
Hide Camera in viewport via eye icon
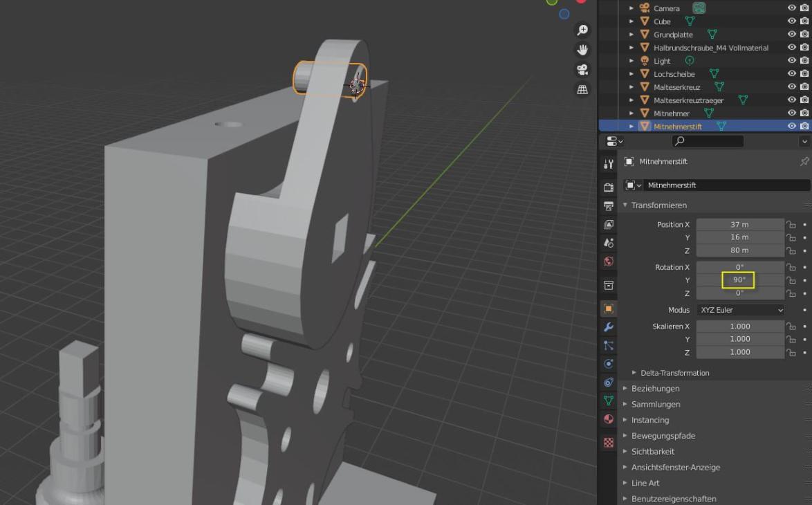[x=791, y=8]
